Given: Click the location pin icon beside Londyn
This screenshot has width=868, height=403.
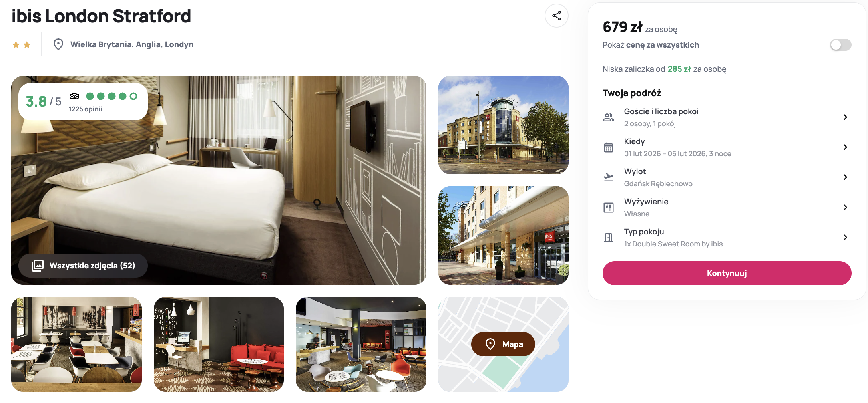Looking at the screenshot, I should click(58, 44).
